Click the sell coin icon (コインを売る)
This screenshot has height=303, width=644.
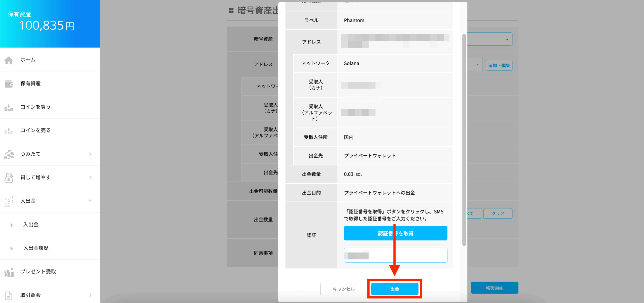pos(9,131)
